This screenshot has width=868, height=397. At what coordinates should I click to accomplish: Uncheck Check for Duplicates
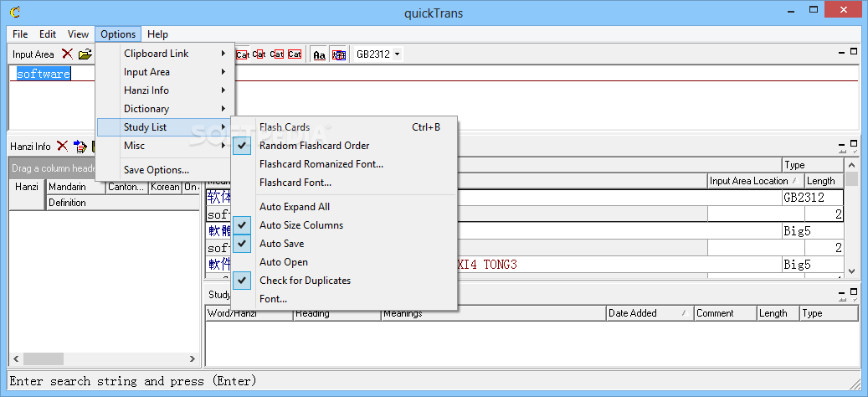(344, 281)
